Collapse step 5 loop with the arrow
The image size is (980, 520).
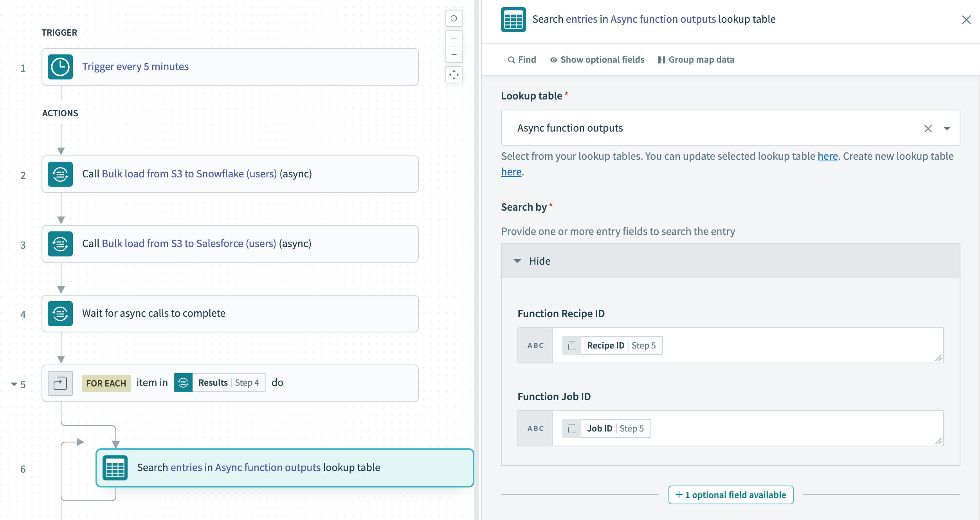(x=14, y=384)
